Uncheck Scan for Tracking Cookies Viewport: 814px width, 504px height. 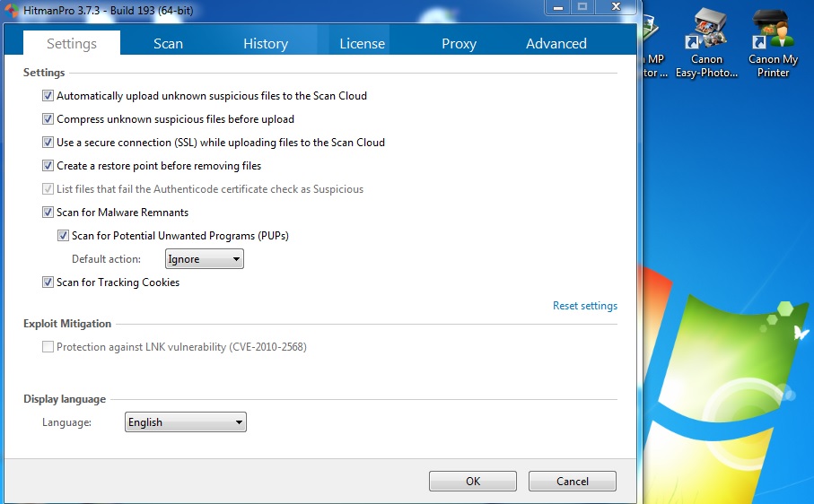coord(48,282)
